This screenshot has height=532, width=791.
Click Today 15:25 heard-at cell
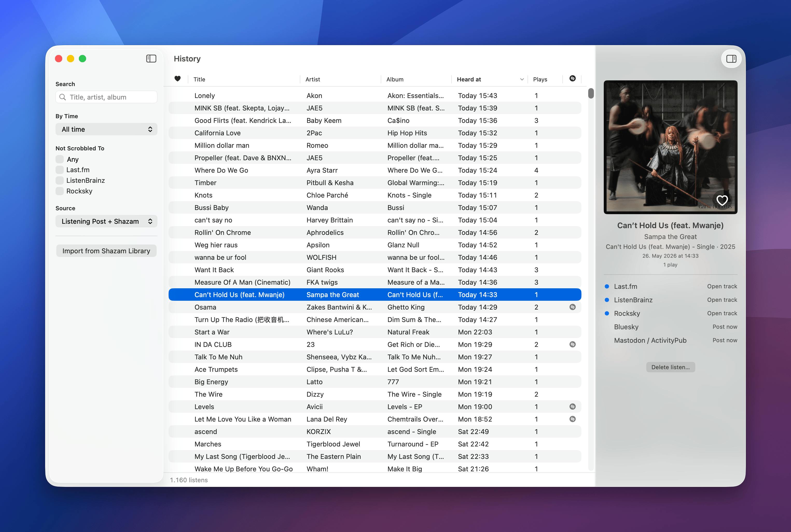point(477,158)
